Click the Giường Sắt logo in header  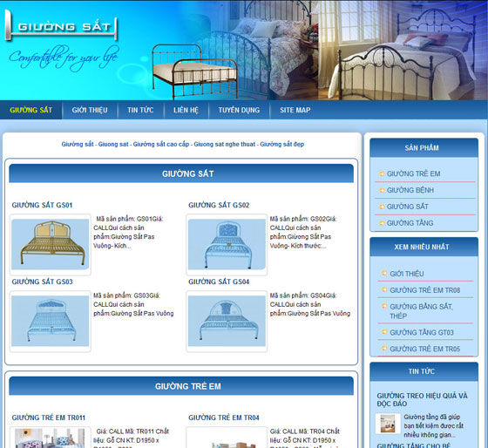click(61, 27)
